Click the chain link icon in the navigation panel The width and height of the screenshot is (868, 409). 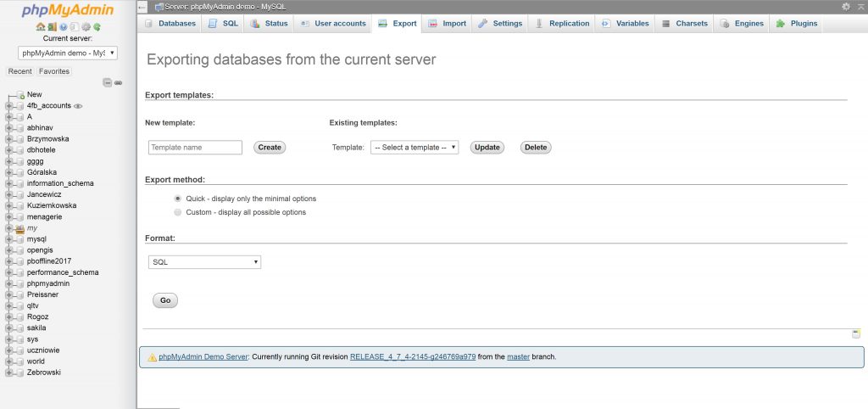(x=118, y=82)
